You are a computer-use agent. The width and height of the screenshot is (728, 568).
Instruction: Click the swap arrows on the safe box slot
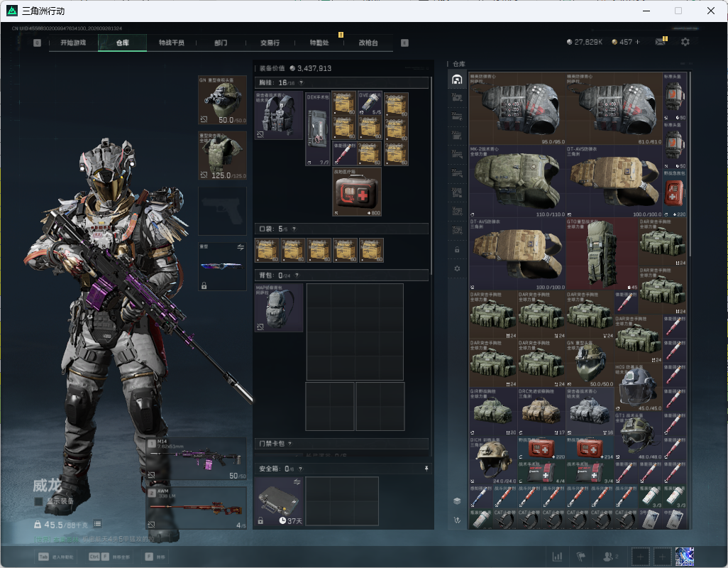297,482
